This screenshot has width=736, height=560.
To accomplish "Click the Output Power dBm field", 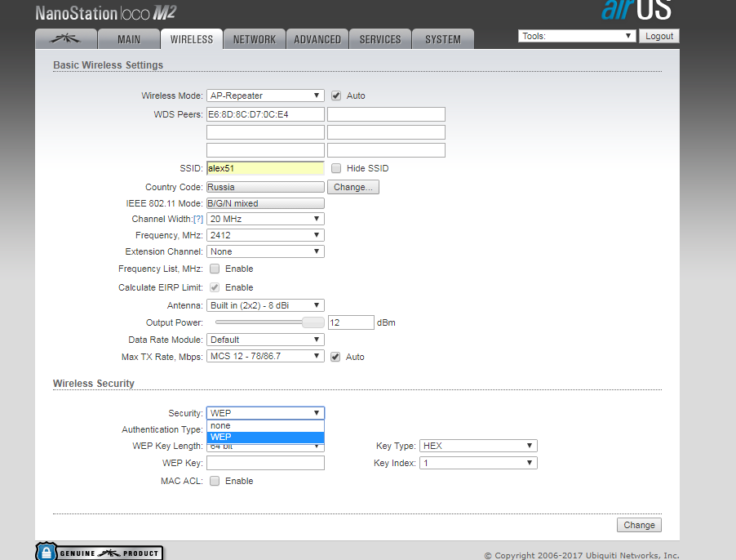I will (351, 323).
